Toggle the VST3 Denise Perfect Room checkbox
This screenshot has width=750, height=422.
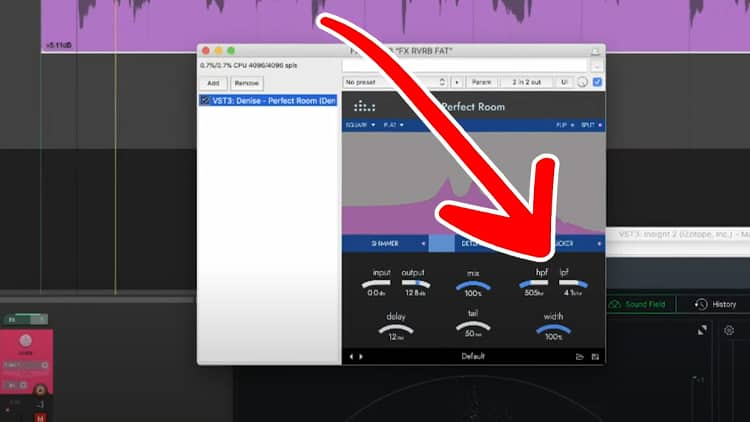[205, 100]
